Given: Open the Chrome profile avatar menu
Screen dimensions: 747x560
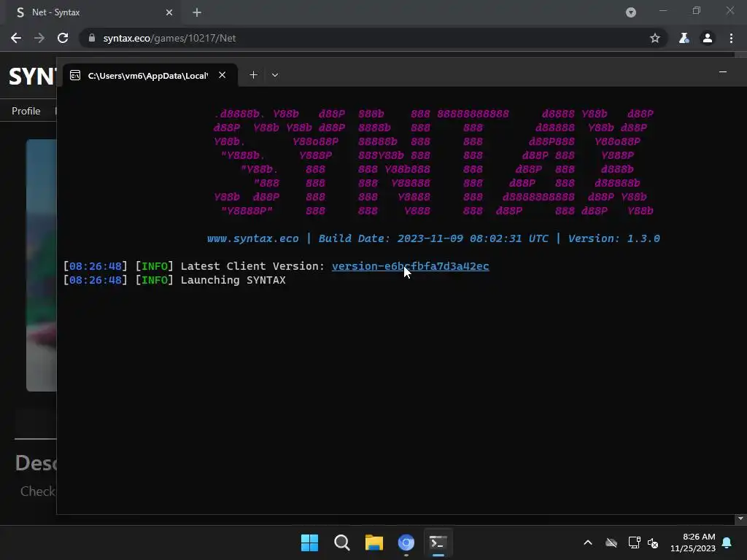Looking at the screenshot, I should tap(708, 38).
